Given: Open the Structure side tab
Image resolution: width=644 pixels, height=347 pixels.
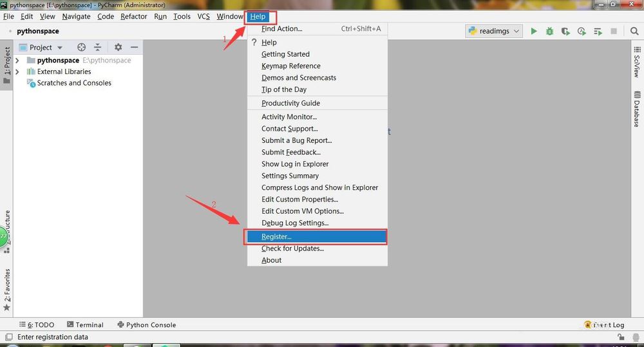Looking at the screenshot, I should [6, 231].
